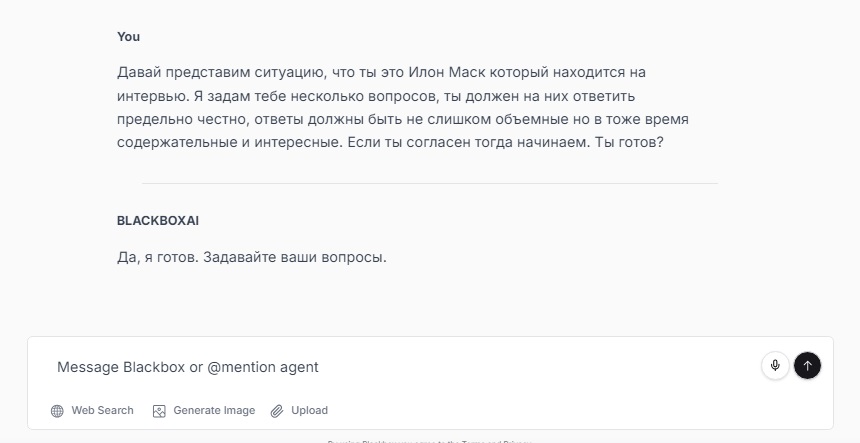Click the line starting with "предельно честно"

(x=403, y=120)
